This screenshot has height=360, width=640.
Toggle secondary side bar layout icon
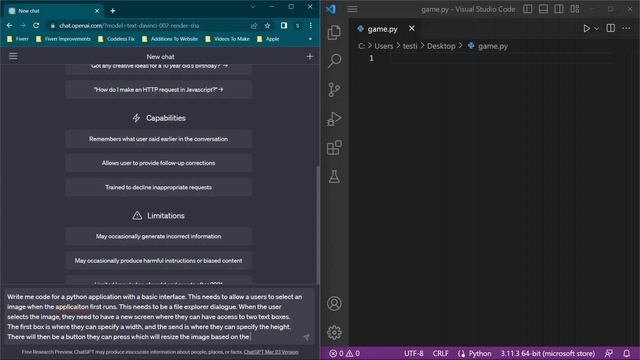559,9
